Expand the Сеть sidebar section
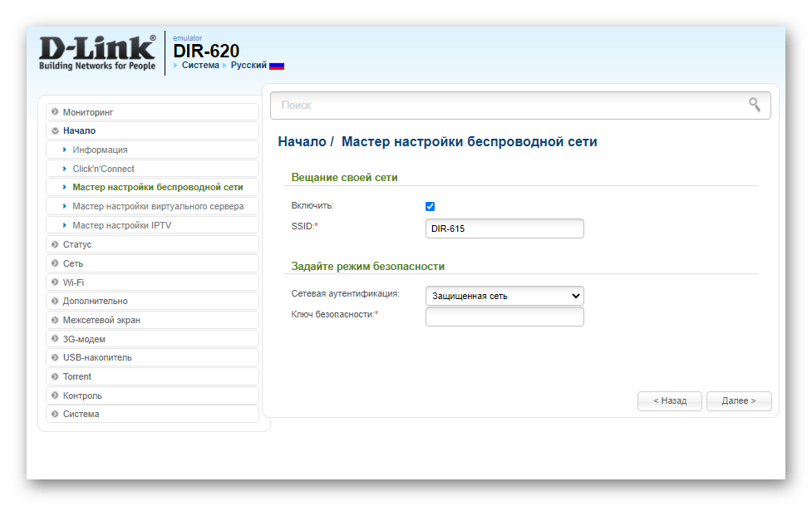812x506 pixels. coord(73,263)
